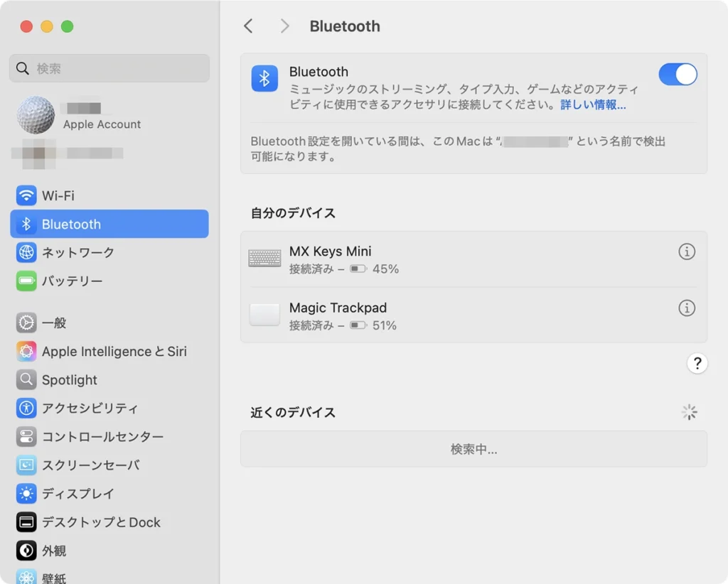Open info for Magic Trackpad
The image size is (728, 584).
pyautogui.click(x=687, y=308)
